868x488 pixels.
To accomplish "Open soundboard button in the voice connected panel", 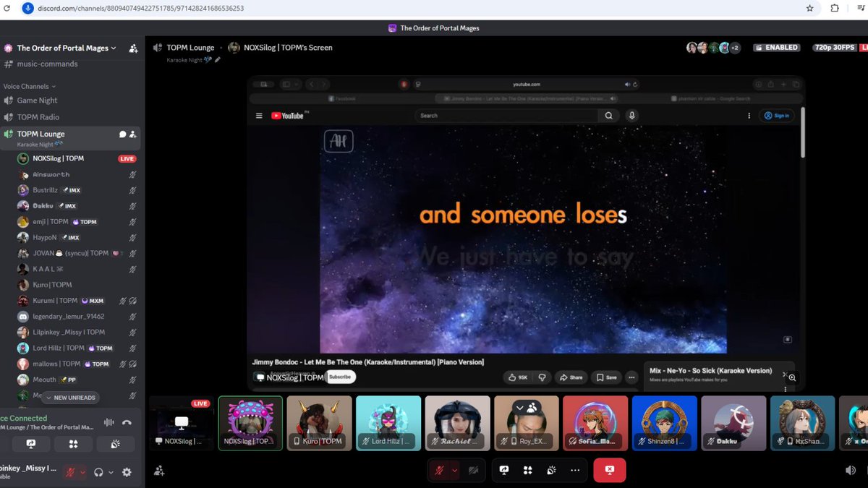I will coord(116,444).
